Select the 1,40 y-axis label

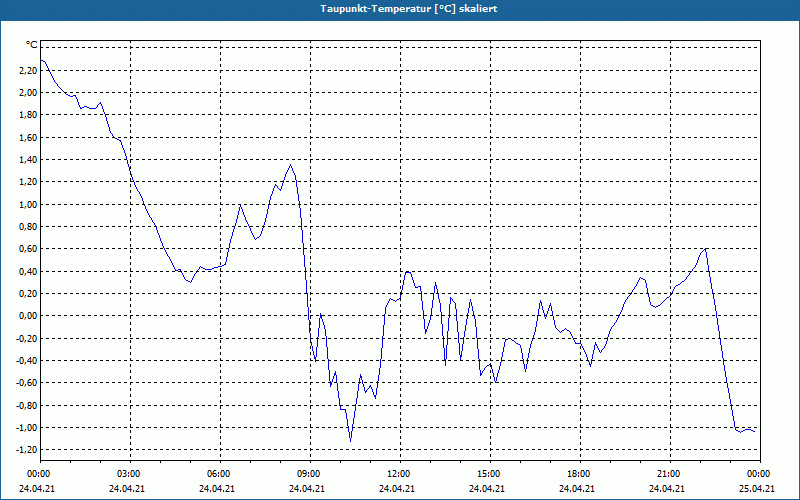28,160
